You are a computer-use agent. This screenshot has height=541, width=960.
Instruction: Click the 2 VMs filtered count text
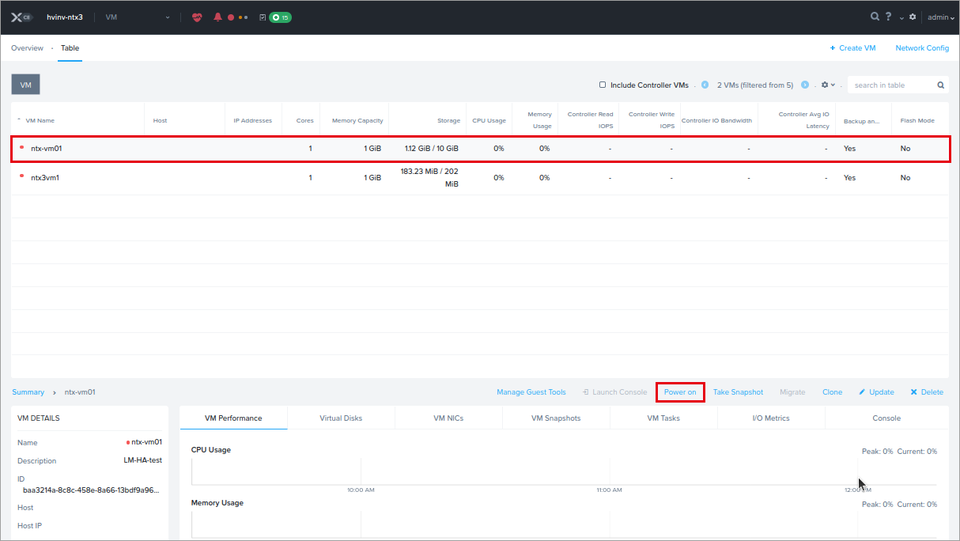(x=755, y=85)
